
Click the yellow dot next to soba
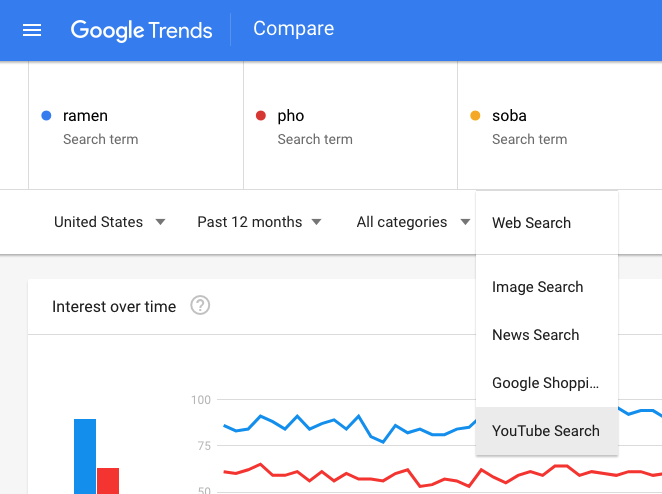pyautogui.click(x=475, y=116)
